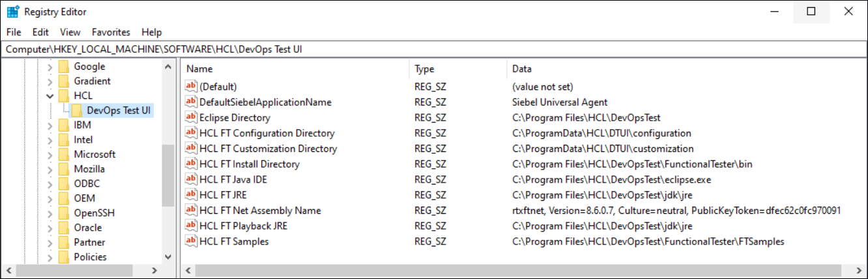Click the OEM key folder icon
Screen dimensions: 868x279
coord(63,198)
